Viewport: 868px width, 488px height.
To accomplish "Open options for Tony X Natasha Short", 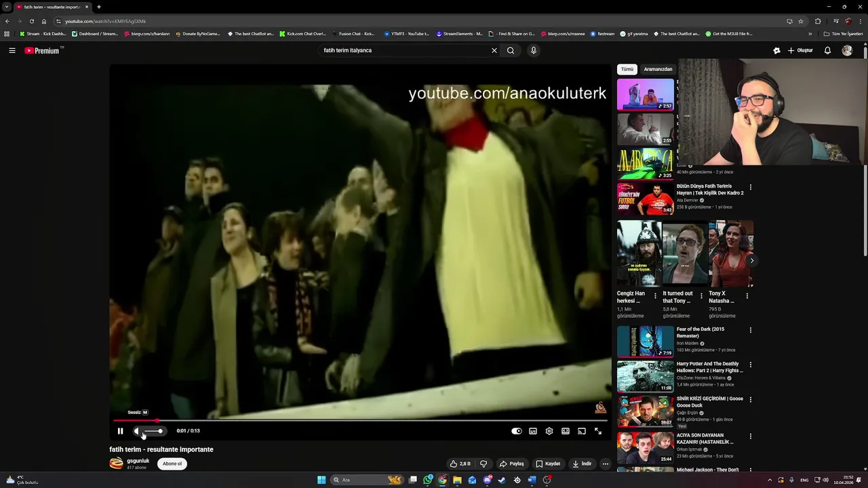I will click(x=747, y=296).
